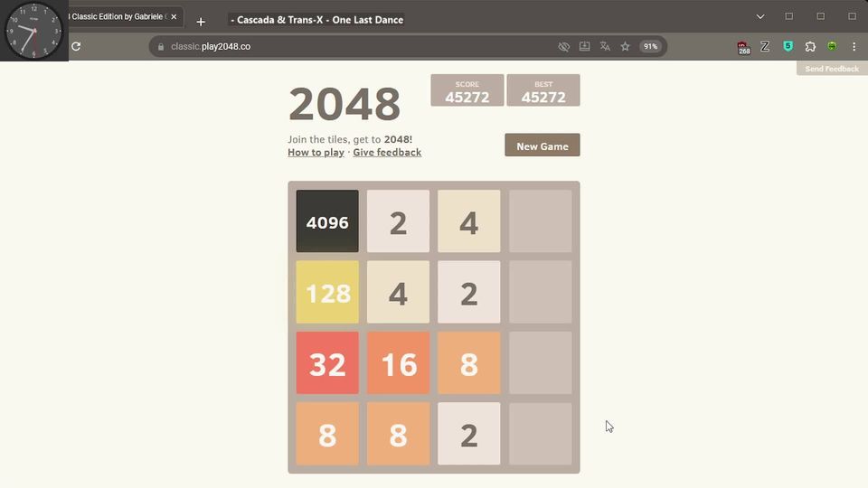Open a new tab with plus button
This screenshot has width=868, height=488.
tap(201, 22)
